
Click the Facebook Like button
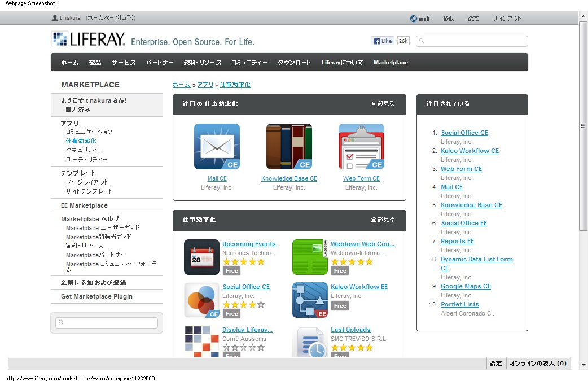click(x=382, y=41)
